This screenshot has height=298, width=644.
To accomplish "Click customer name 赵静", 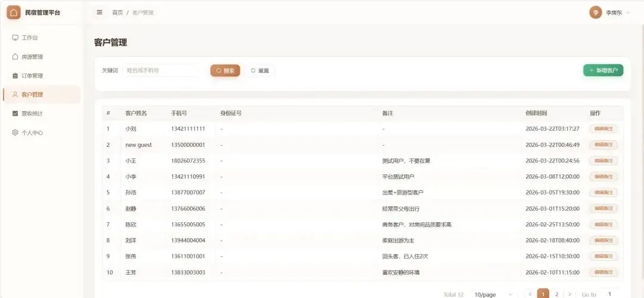I will (131, 208).
